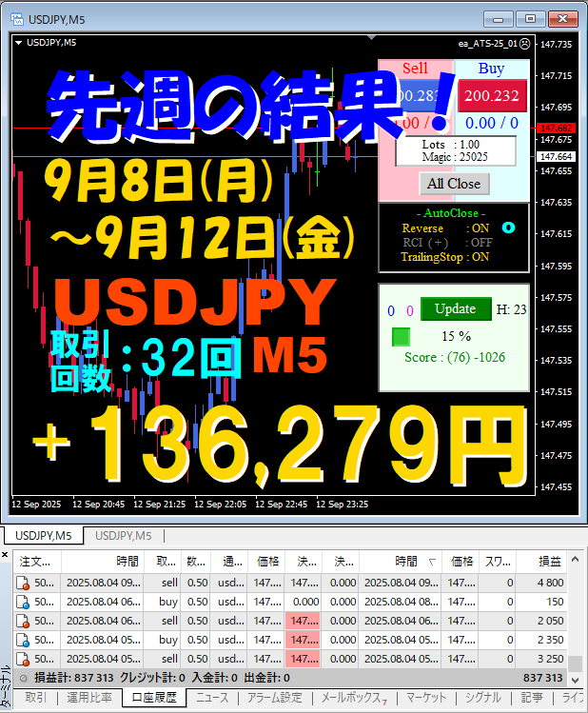Switch to the 運用比率 tab
The height and width of the screenshot is (713, 588).
(x=89, y=698)
